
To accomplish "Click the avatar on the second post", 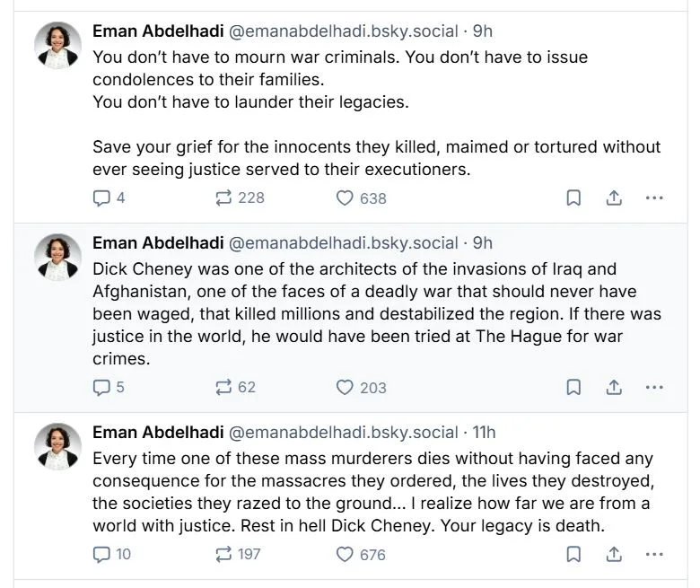I will coord(58,257).
